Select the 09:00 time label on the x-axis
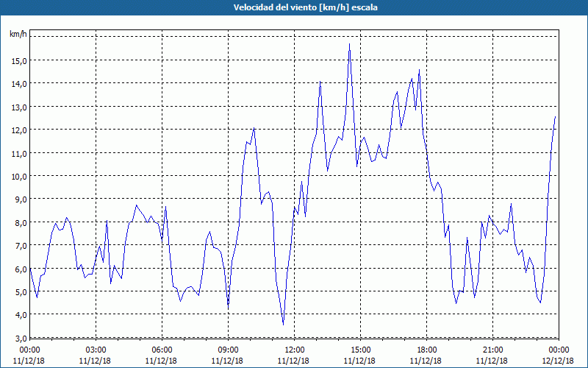This screenshot has width=588, height=368. click(x=228, y=350)
